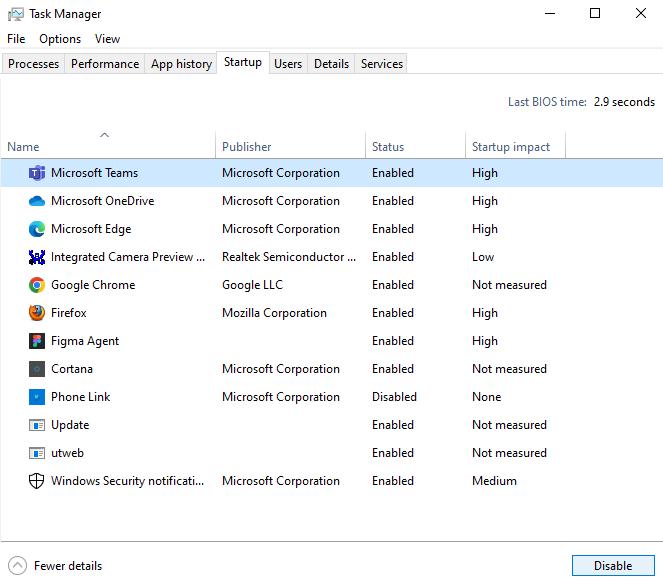Screen dimensions: 663x588
Task: Click the Windows Security shield icon
Action: (x=37, y=481)
